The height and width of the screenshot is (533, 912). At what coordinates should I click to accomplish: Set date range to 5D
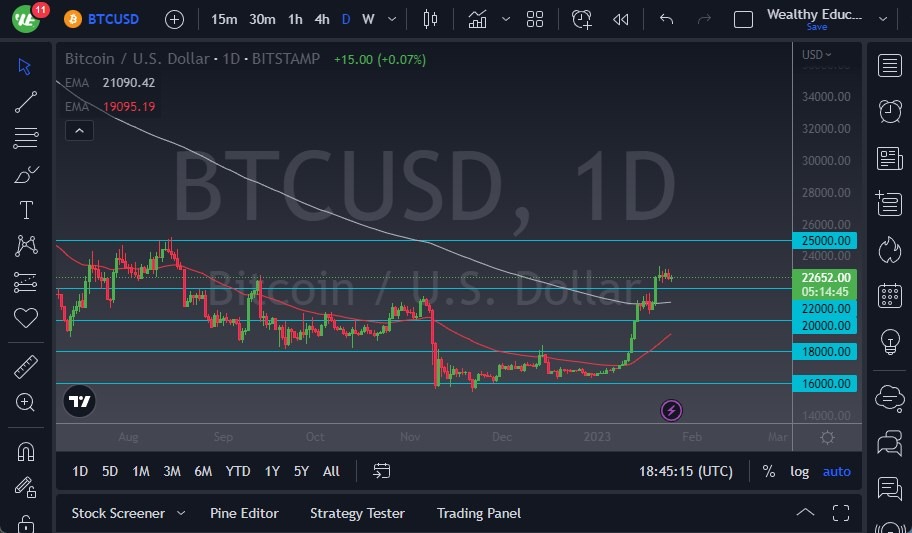(x=110, y=471)
